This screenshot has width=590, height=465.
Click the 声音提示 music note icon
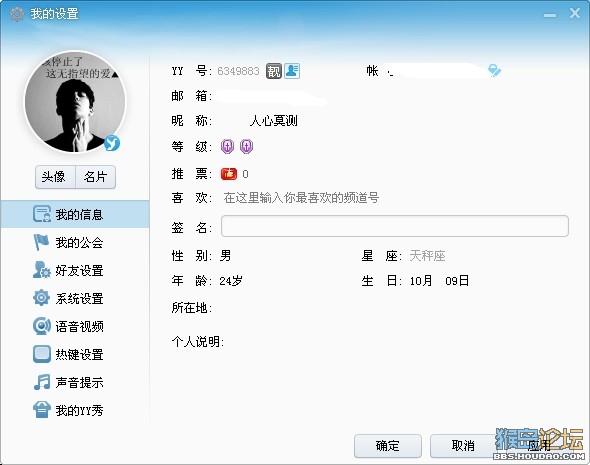[41, 382]
